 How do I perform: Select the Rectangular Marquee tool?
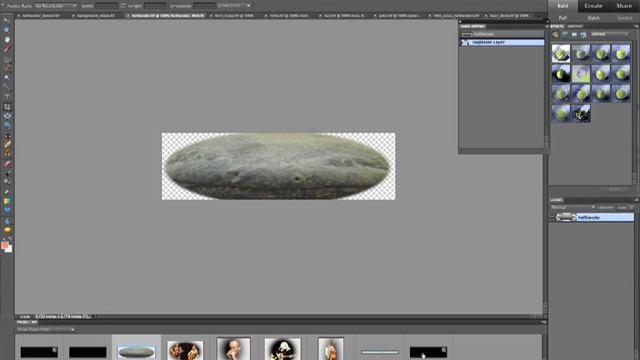click(7, 60)
